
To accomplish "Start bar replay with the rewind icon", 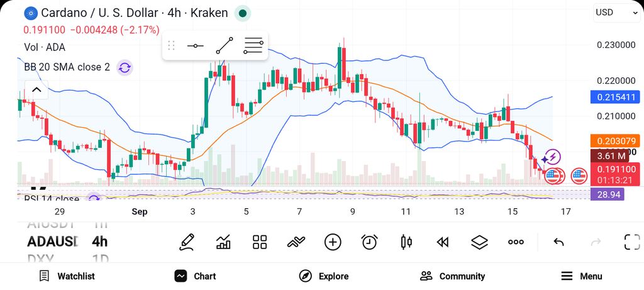I will [442, 242].
